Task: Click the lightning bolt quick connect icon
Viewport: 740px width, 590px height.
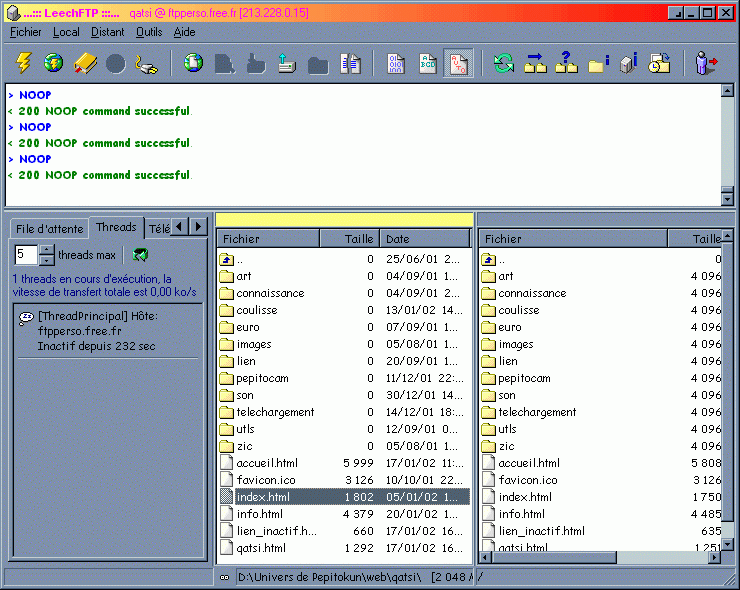Action: 24,63
